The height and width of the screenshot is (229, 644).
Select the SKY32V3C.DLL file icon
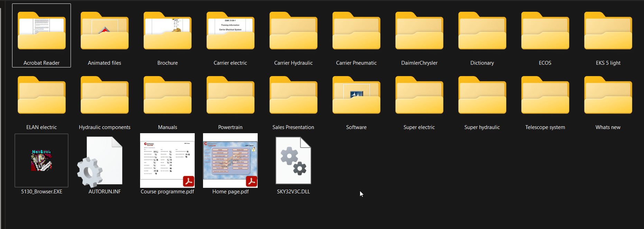point(293,161)
